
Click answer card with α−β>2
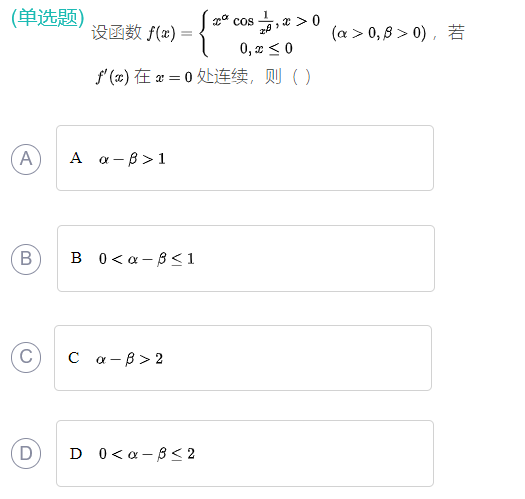click(243, 358)
